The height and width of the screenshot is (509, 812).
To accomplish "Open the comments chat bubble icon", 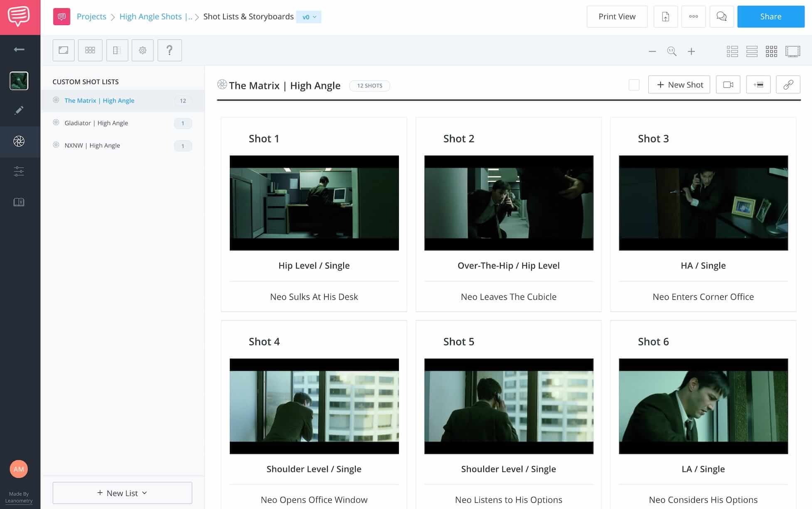I will click(722, 17).
